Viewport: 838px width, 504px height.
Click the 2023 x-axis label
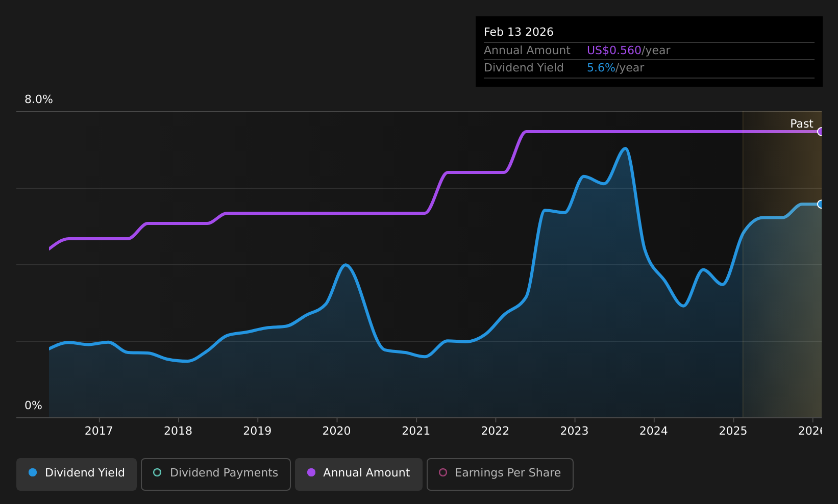point(575,431)
